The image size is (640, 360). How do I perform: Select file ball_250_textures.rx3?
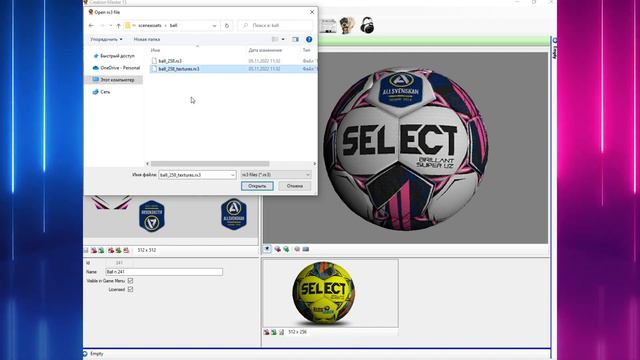tap(179, 69)
